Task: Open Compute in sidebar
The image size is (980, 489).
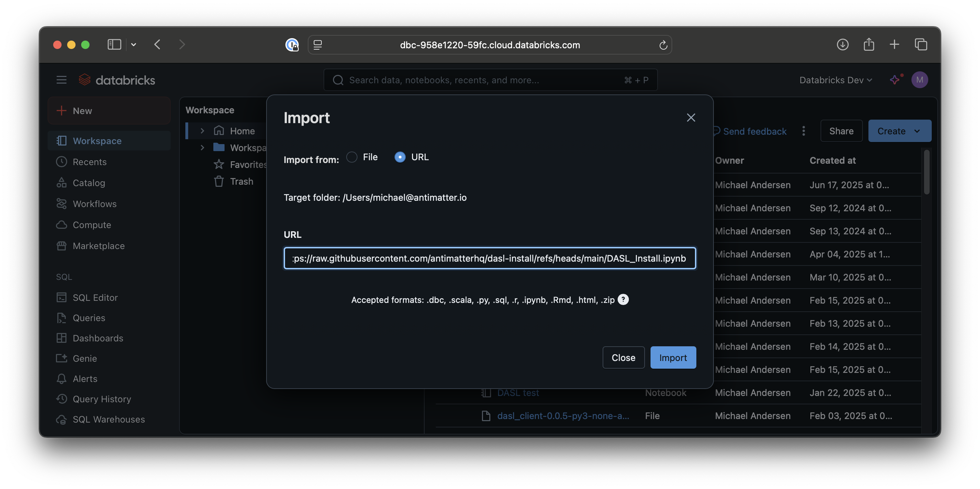Action: pyautogui.click(x=109, y=225)
